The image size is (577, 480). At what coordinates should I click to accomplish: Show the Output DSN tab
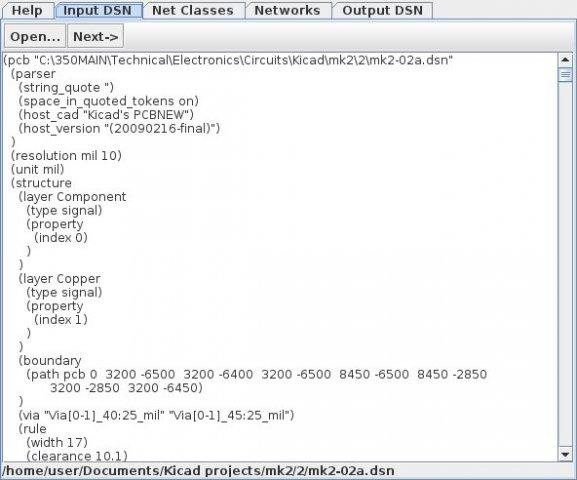tap(382, 10)
